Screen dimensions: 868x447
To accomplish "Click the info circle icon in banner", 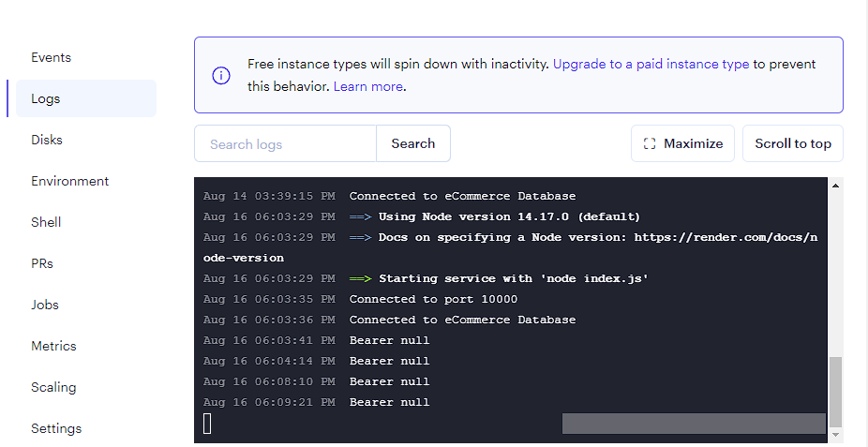I will coord(221,75).
